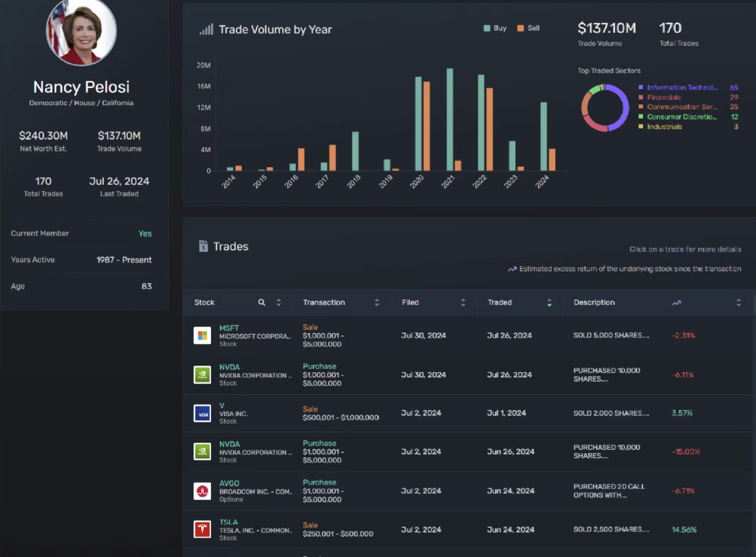Click the Trades document icon
The height and width of the screenshot is (557, 756).
(203, 246)
